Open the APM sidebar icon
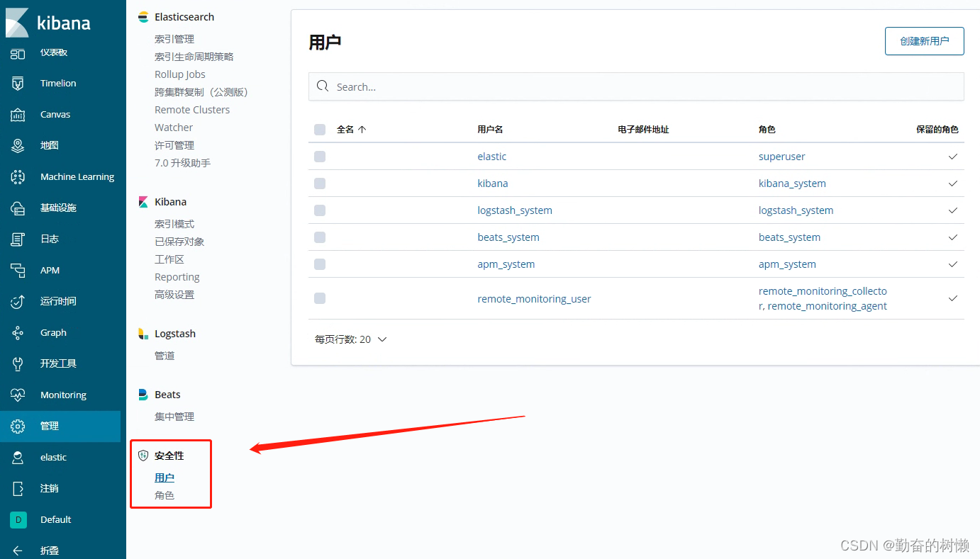Screen dimensions: 980x559 point(18,271)
